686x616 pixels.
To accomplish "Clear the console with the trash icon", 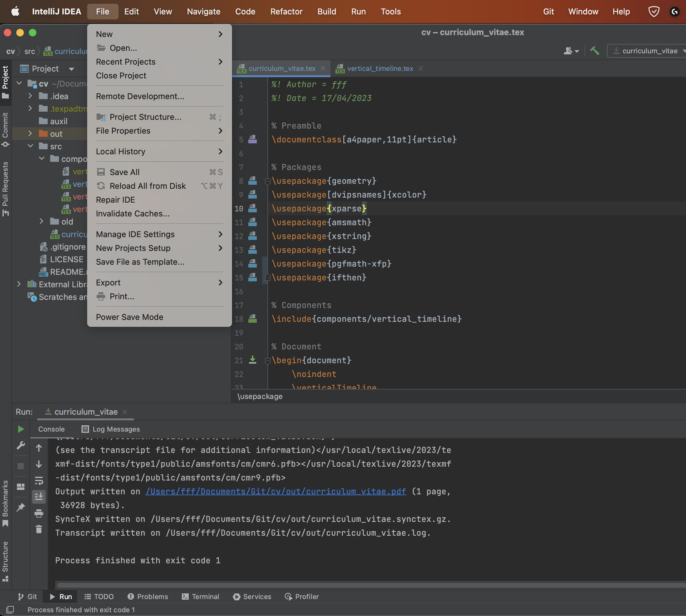I will (39, 529).
